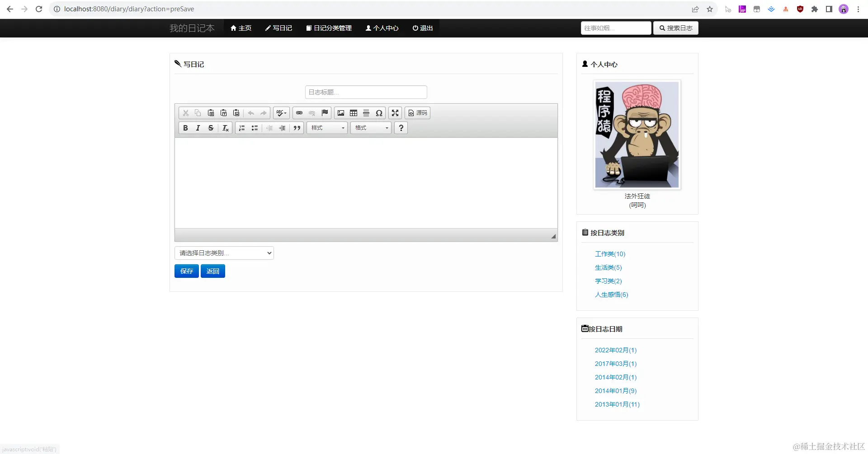Insert an image using the Image icon
Image resolution: width=868 pixels, height=454 pixels.
pyautogui.click(x=341, y=113)
